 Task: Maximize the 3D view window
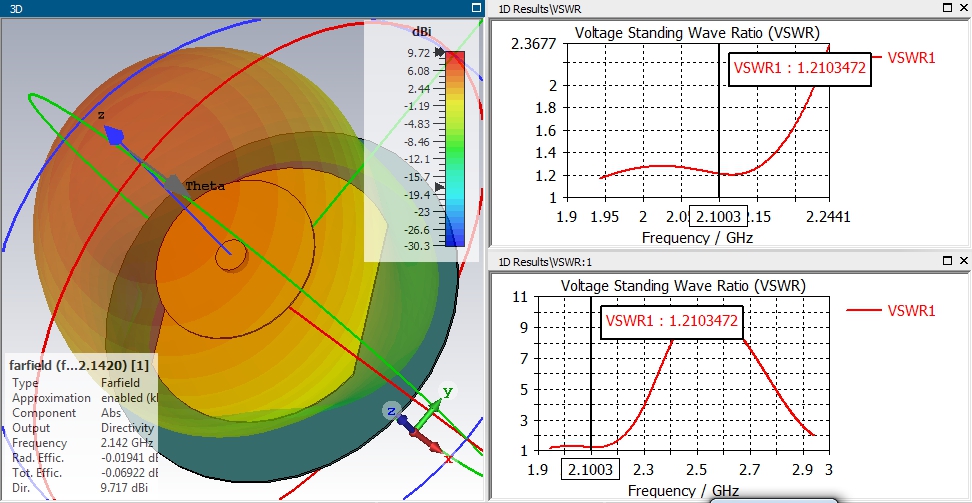[476, 8]
